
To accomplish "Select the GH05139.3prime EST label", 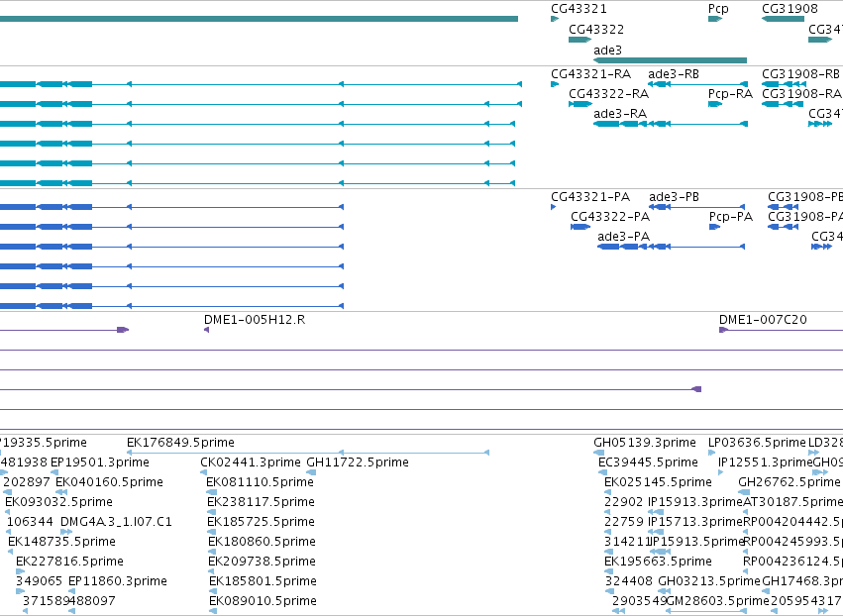I will tap(645, 443).
